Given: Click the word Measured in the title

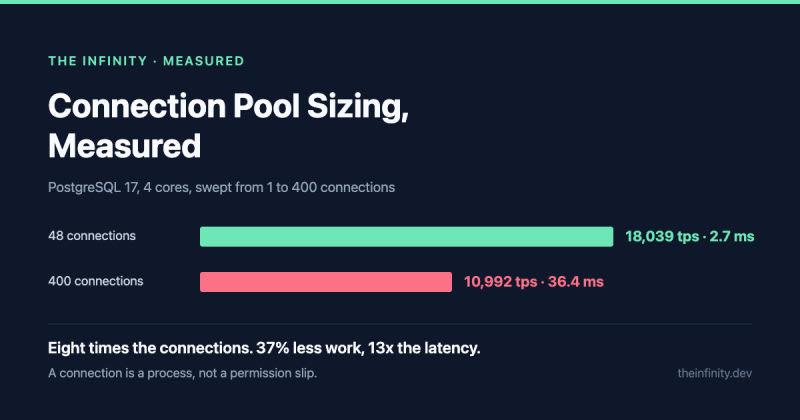Looking at the screenshot, I should coord(124,146).
